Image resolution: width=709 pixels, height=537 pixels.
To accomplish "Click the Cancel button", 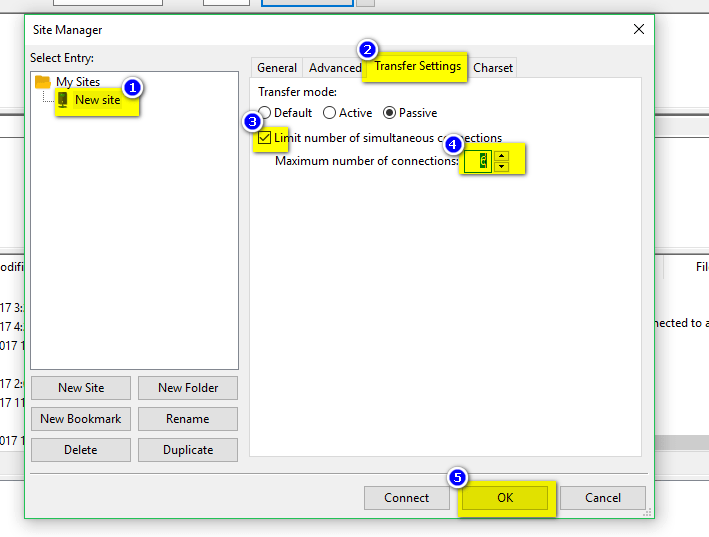I will click(x=603, y=498).
